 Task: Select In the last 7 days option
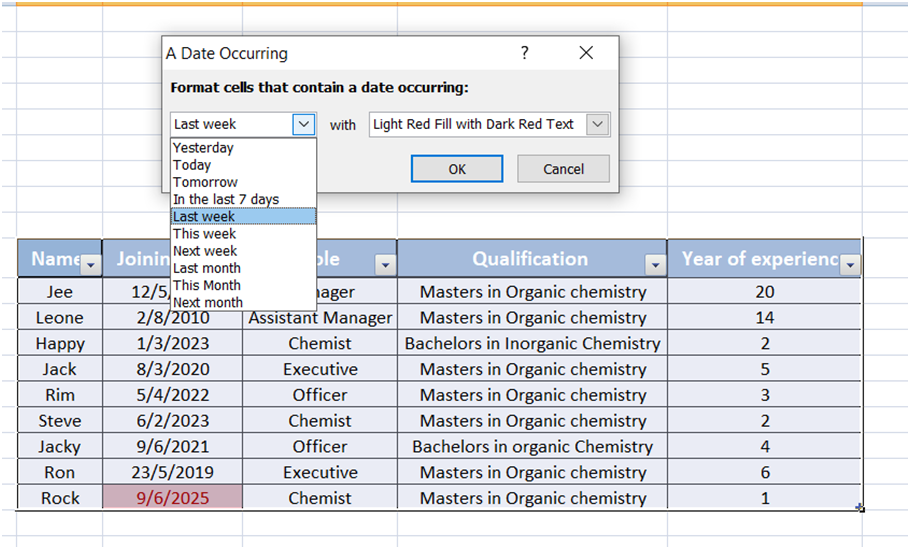(244, 200)
